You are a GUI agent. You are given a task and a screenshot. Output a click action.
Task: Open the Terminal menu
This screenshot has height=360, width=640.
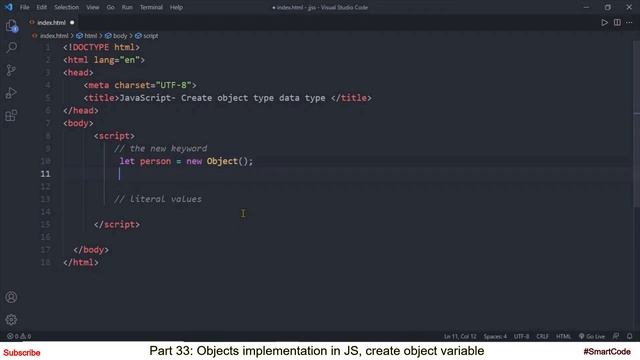point(151,7)
